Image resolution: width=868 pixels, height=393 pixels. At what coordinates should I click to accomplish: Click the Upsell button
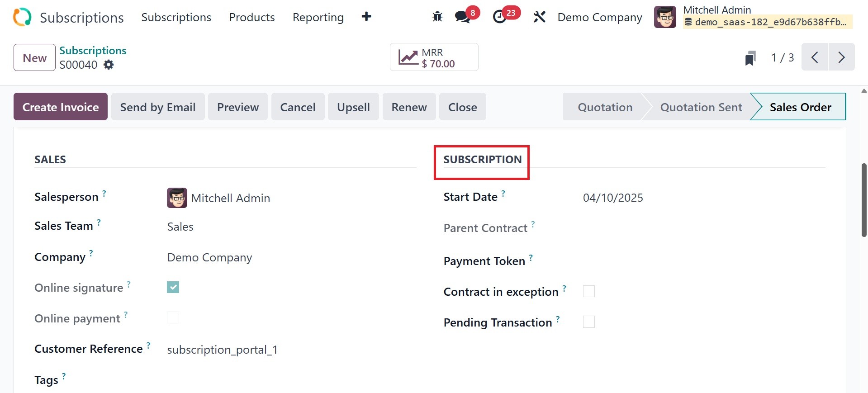tap(353, 107)
